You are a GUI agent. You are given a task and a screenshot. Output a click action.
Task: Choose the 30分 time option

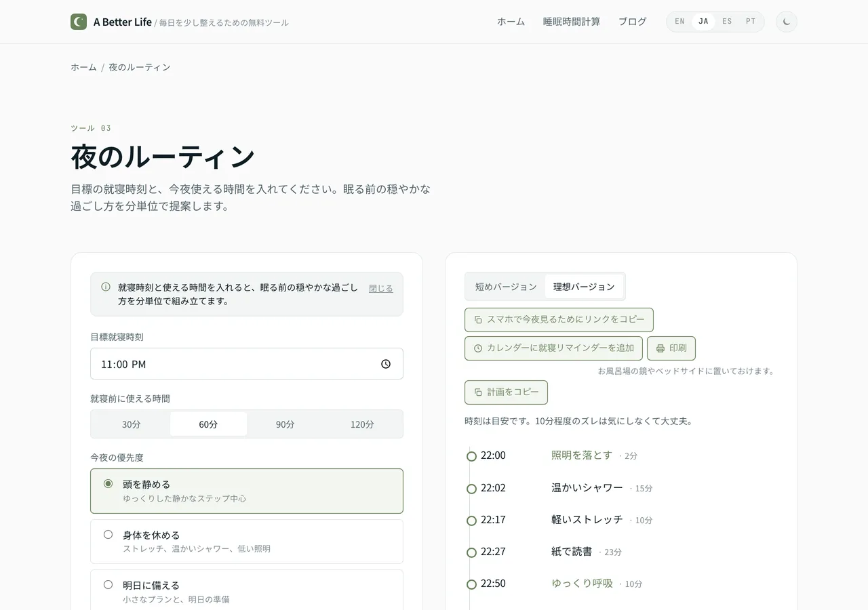tap(132, 424)
